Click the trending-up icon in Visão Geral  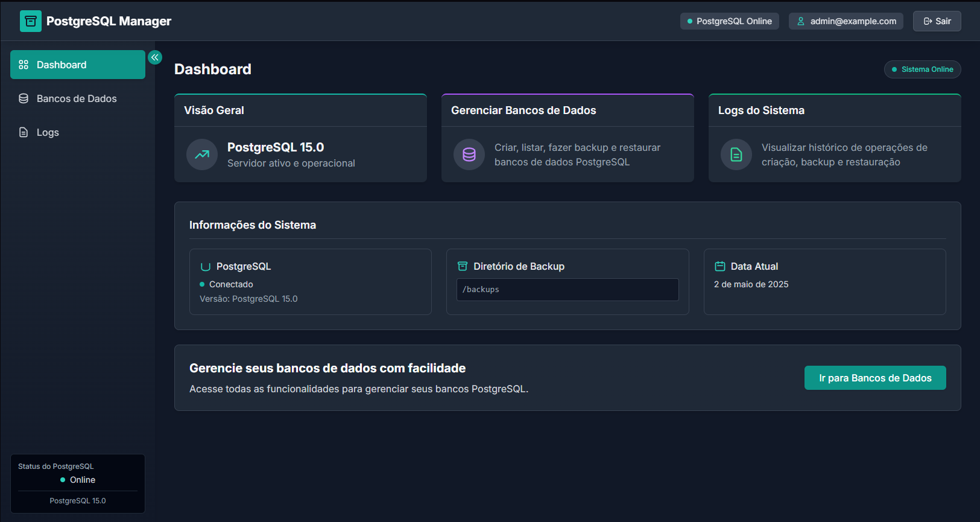(202, 154)
